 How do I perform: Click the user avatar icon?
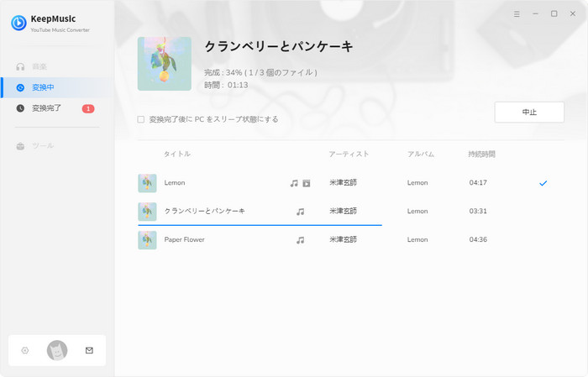tap(57, 350)
